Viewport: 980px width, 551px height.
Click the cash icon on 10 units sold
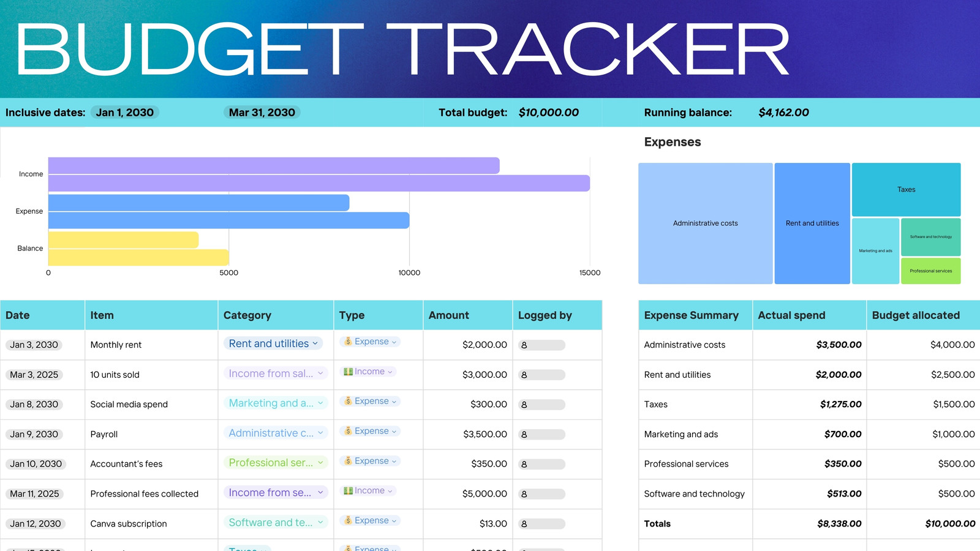(x=348, y=372)
